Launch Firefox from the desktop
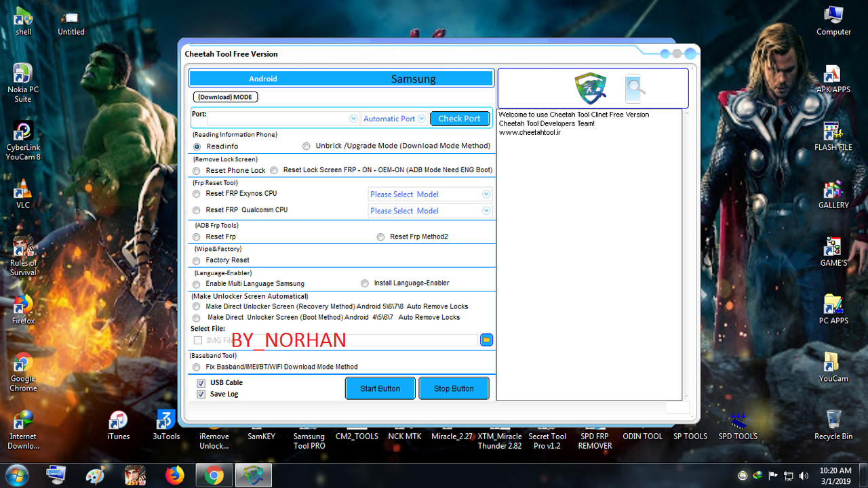 23,310
